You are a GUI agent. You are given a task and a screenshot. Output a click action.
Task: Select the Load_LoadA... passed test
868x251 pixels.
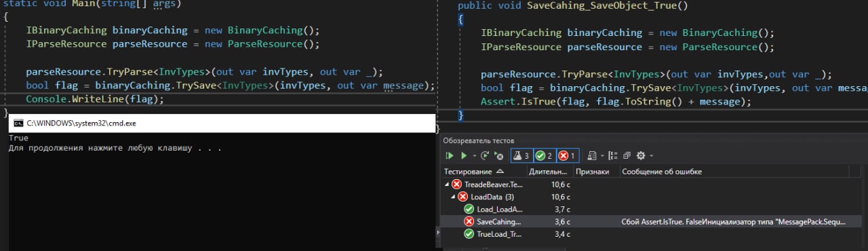coord(654,209)
